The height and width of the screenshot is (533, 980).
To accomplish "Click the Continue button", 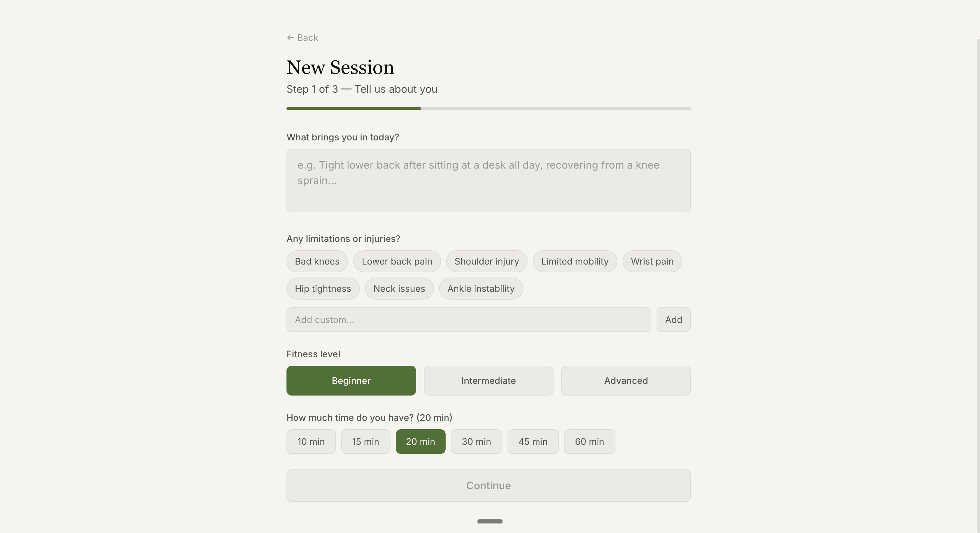I will [x=488, y=486].
